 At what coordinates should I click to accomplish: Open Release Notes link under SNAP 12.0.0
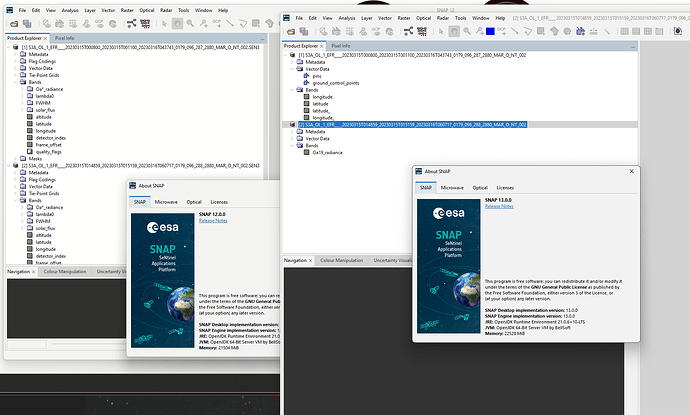[x=213, y=220]
